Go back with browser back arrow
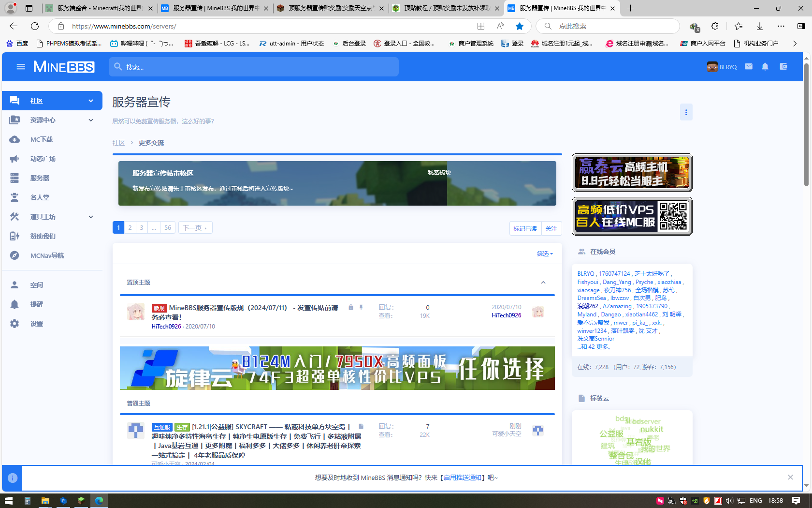The height and width of the screenshot is (508, 812). pos(14,26)
